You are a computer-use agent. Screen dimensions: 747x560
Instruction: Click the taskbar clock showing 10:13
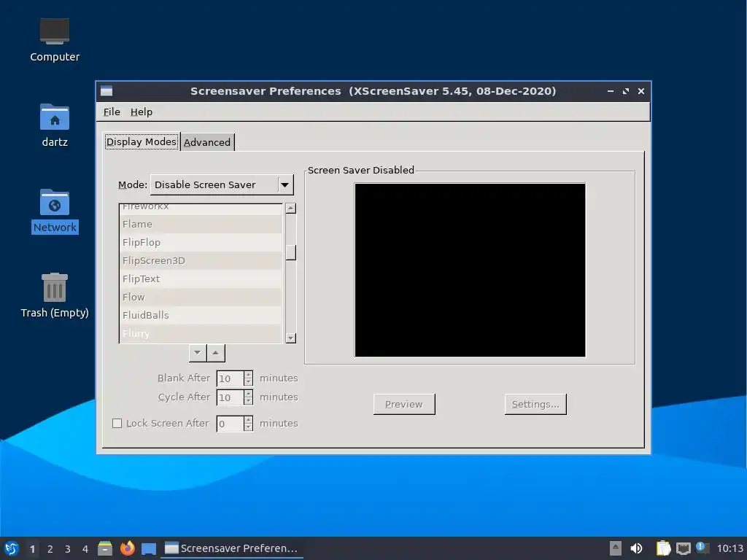pyautogui.click(x=729, y=548)
